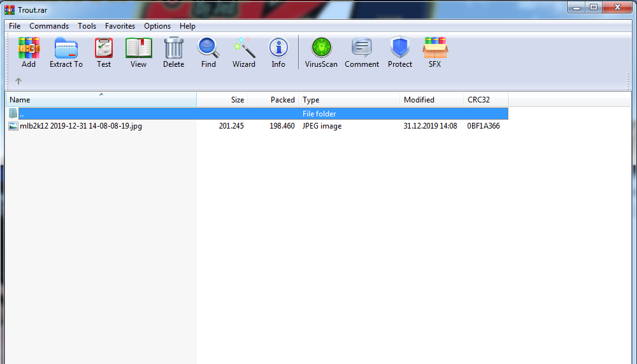Click the WinRAR title bar icon
Screen dimensions: 637x364
[10, 10]
